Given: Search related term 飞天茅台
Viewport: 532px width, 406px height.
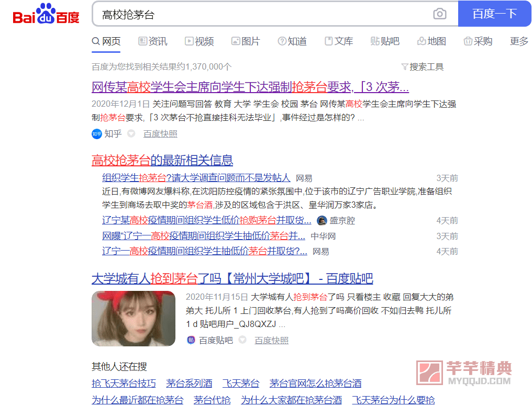Looking at the screenshot, I should [x=241, y=384].
